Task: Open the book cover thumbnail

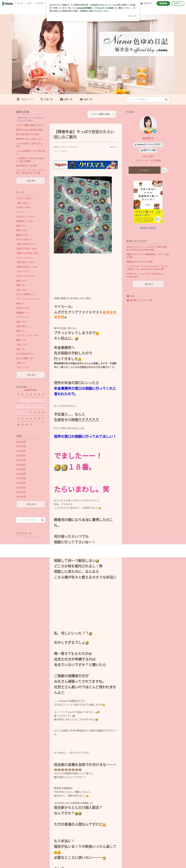Action: [x=148, y=202]
